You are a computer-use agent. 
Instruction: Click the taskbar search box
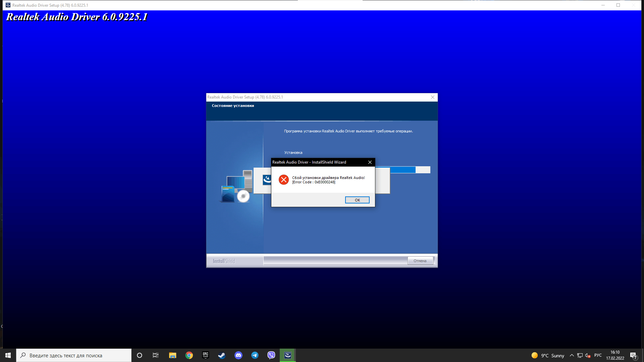pos(74,355)
